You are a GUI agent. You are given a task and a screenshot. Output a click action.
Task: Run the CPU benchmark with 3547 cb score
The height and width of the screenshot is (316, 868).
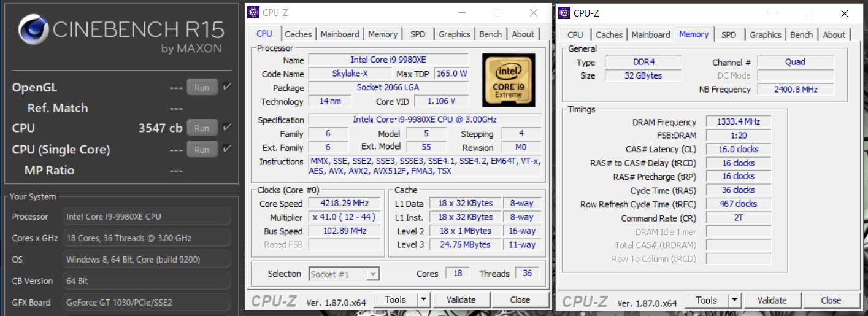pyautogui.click(x=202, y=128)
